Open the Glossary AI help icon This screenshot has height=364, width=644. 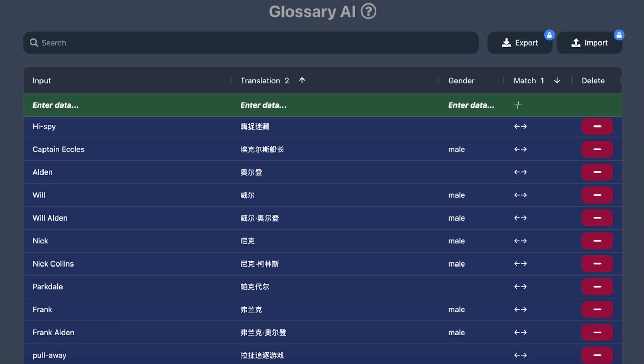point(369,11)
